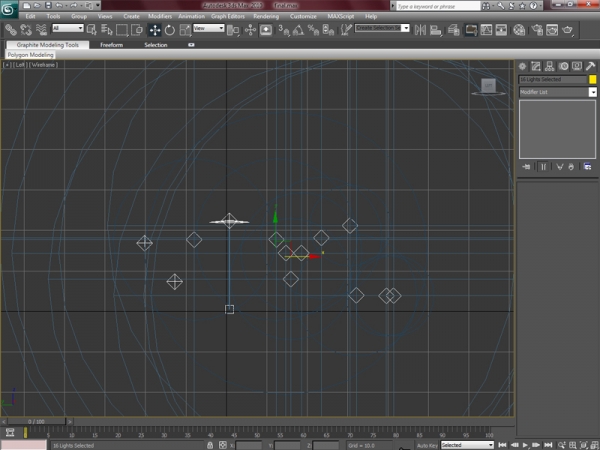Image resolution: width=600 pixels, height=450 pixels.
Task: Toggle Graphite Modeling Tools ribbon button
Action: click(471, 30)
